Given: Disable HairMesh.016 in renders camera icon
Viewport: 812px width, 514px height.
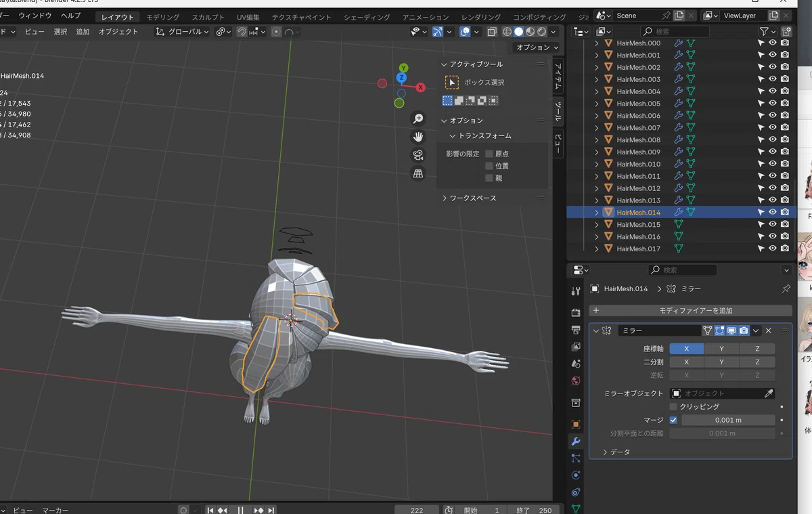Looking at the screenshot, I should [x=785, y=236].
